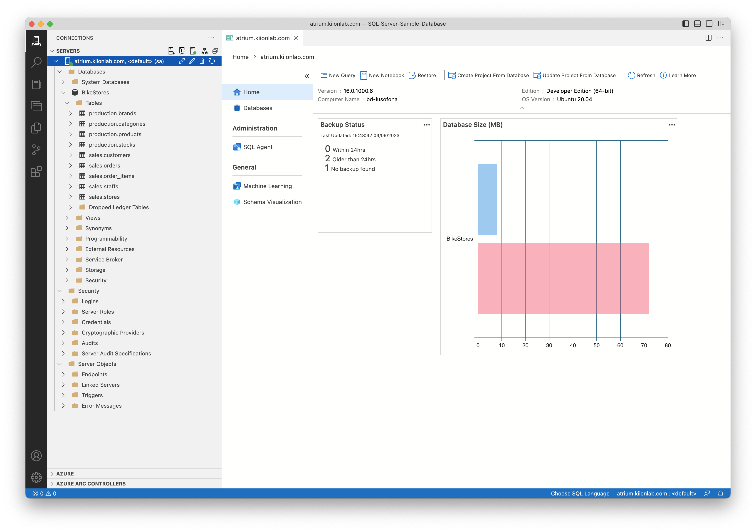Collapse all servers with Collapse All icon
The height and width of the screenshot is (532, 756).
click(215, 51)
